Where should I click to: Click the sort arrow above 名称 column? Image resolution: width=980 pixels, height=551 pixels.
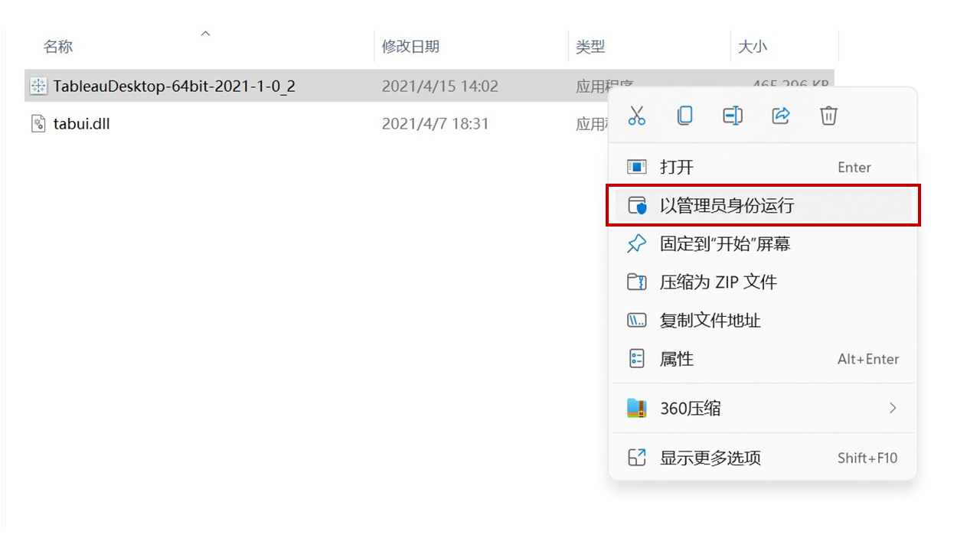coord(205,34)
